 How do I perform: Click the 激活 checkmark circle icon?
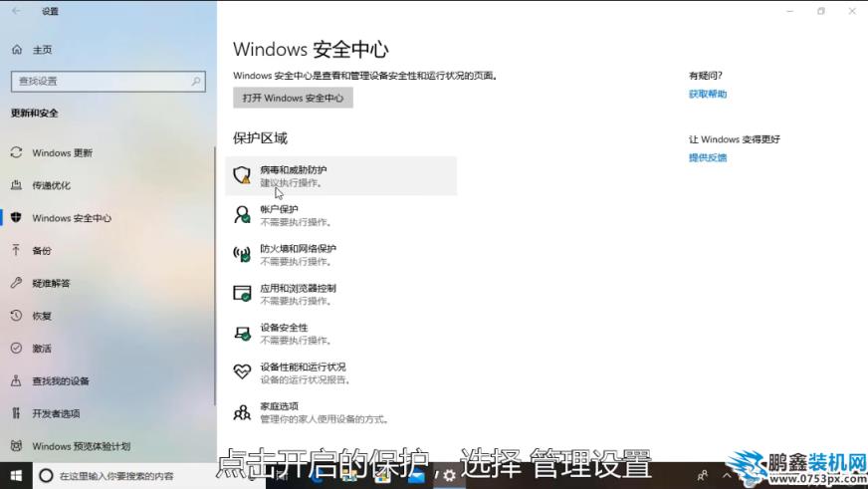coord(16,348)
